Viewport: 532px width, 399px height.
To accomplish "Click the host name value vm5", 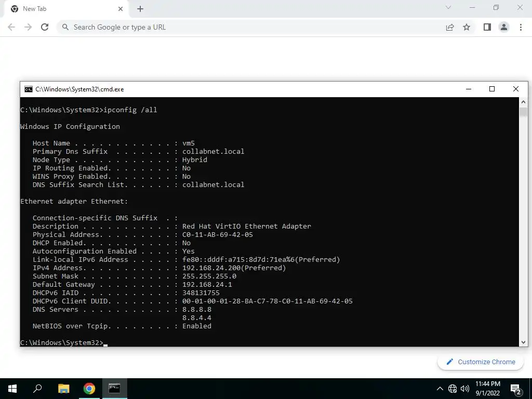I will [x=188, y=143].
